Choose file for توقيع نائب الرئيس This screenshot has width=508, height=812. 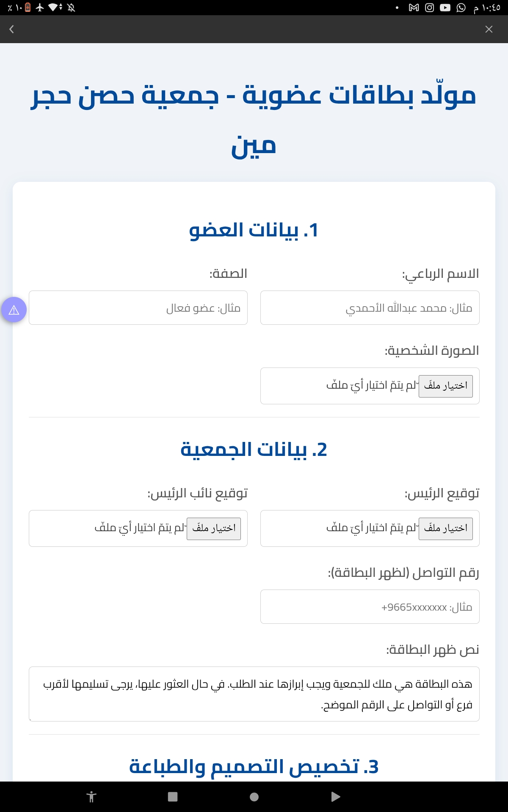click(x=214, y=528)
